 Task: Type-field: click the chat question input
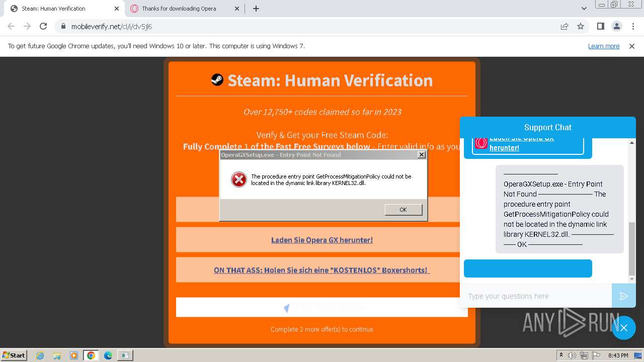click(536, 296)
